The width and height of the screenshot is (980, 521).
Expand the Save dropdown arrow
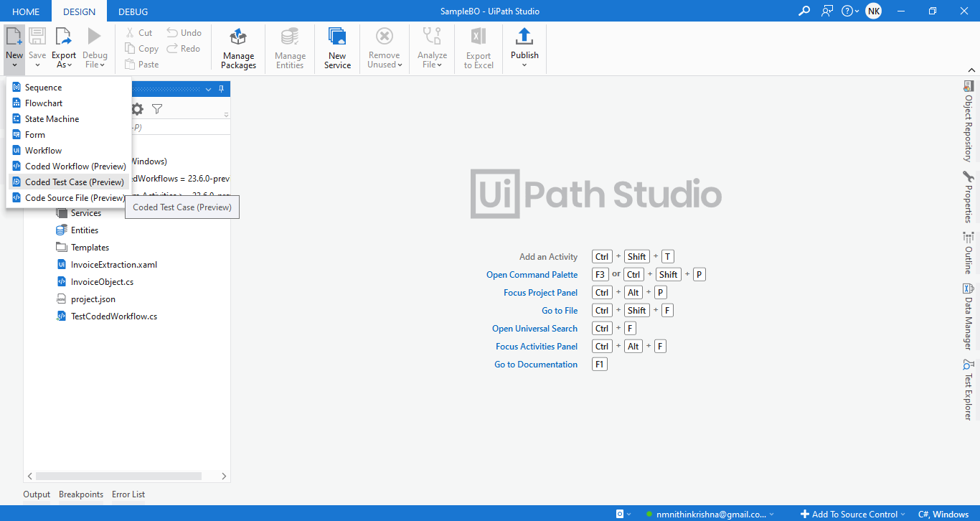pos(37,65)
